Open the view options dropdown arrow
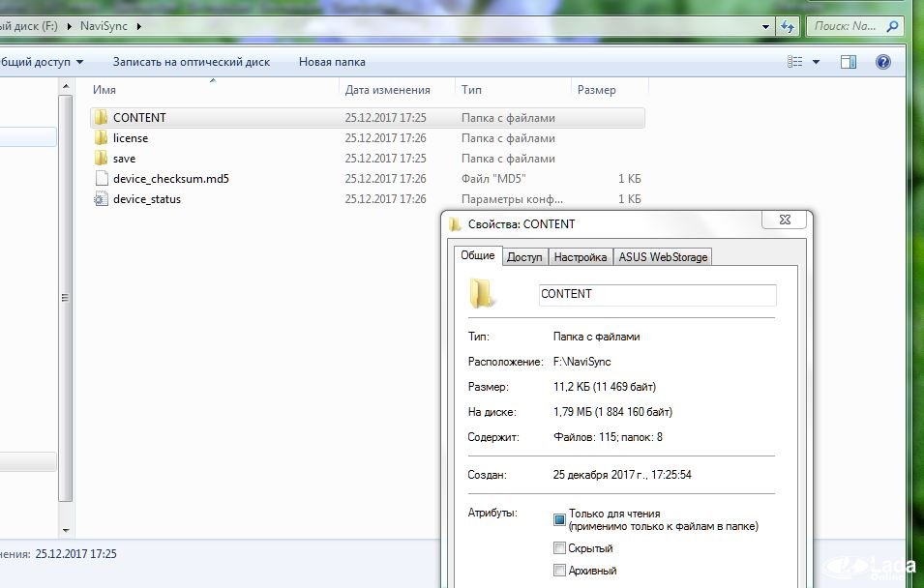This screenshot has height=588, width=924. click(x=817, y=62)
